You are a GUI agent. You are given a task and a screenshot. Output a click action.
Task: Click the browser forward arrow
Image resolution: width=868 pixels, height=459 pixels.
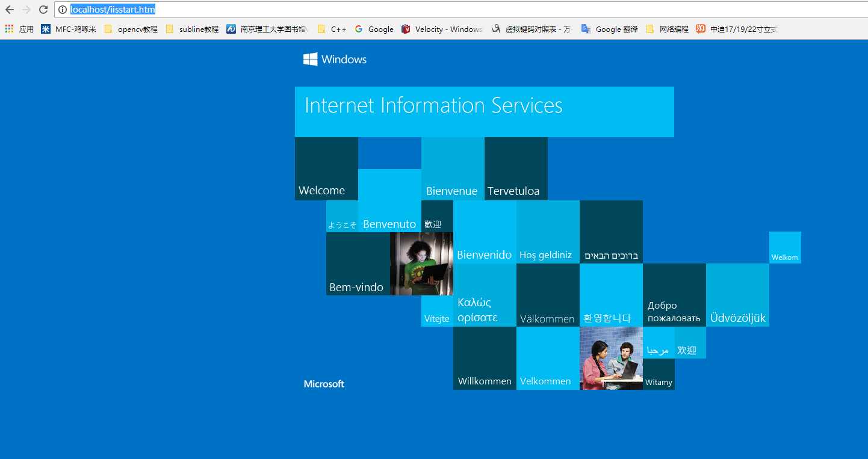point(26,10)
